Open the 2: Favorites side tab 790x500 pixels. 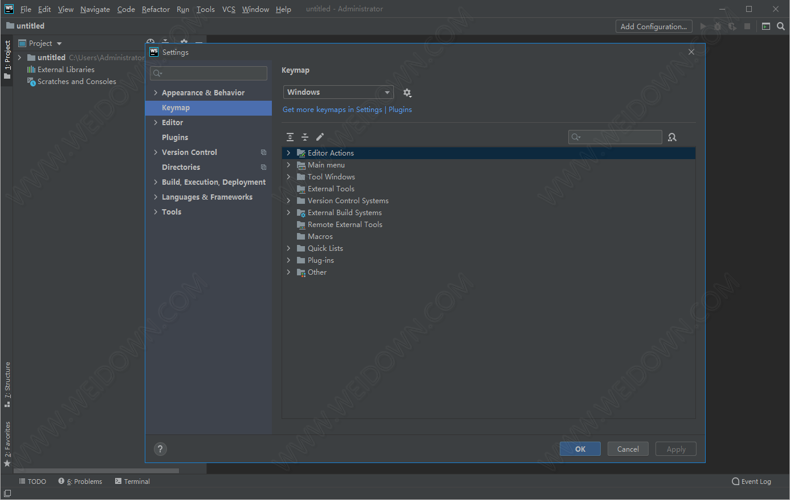point(7,444)
